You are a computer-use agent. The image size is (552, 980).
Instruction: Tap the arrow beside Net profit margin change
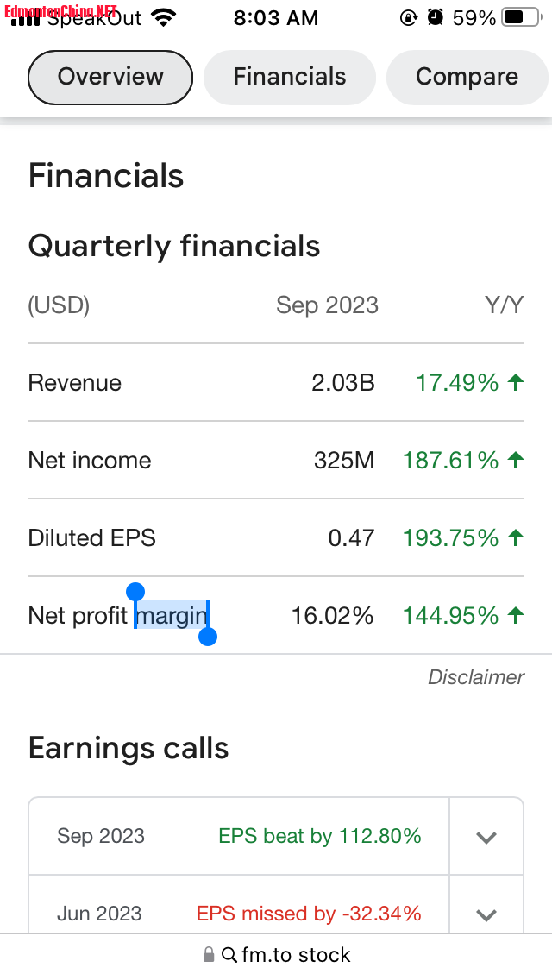click(x=516, y=616)
